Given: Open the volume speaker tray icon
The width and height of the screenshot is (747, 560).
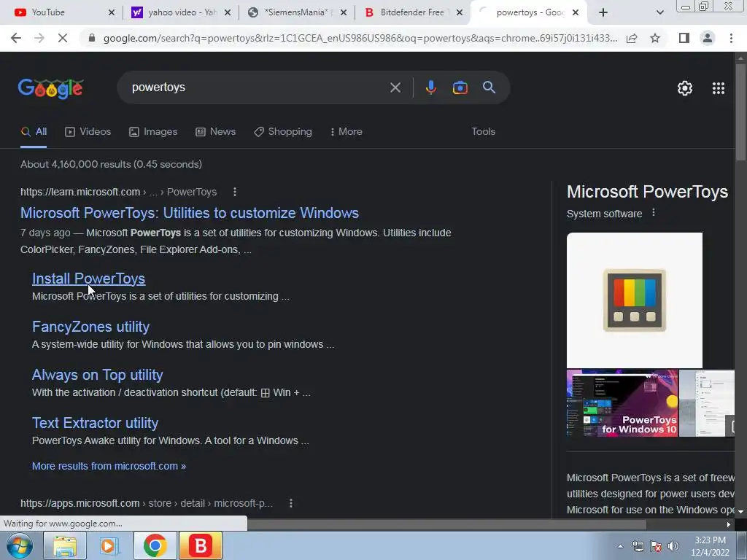Looking at the screenshot, I should (673, 546).
